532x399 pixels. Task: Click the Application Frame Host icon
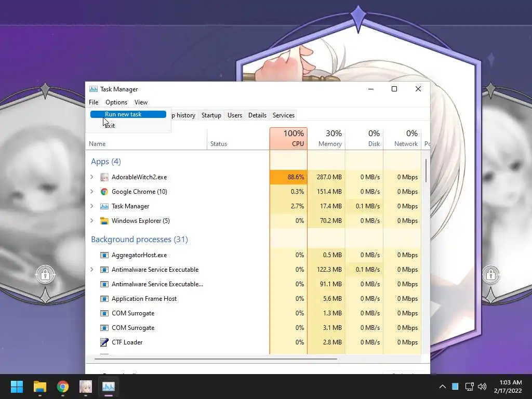coord(104,299)
